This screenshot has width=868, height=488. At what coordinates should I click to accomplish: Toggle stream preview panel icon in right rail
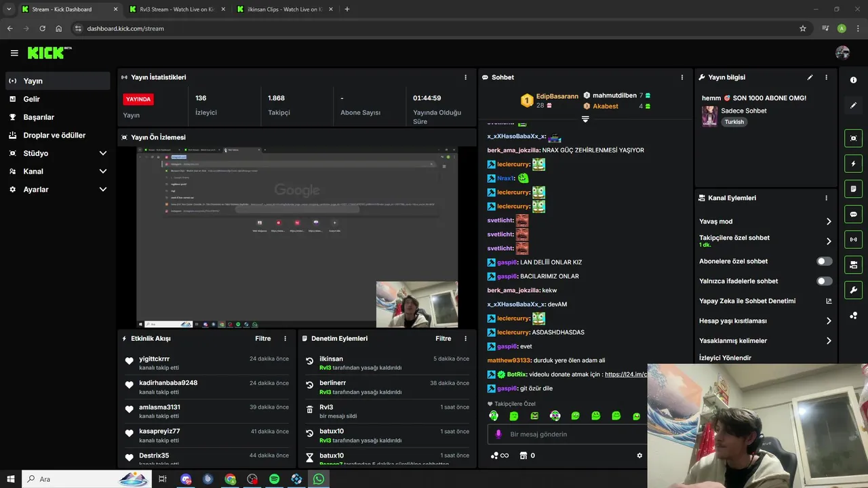point(853,138)
